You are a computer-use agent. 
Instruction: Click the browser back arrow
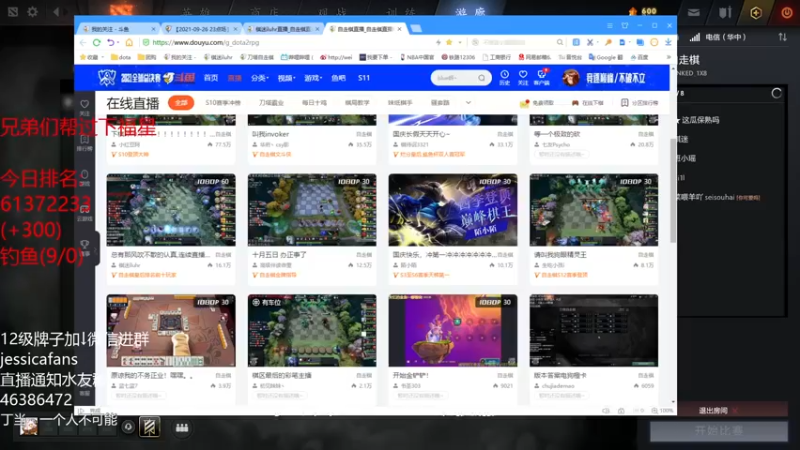point(83,42)
